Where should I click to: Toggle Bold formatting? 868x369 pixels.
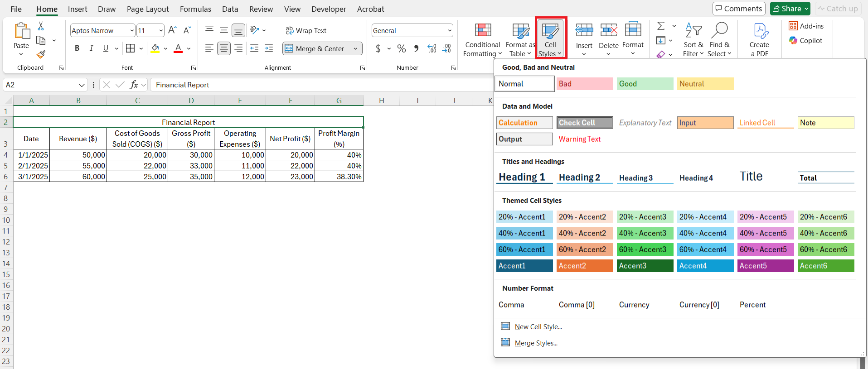[x=77, y=48]
